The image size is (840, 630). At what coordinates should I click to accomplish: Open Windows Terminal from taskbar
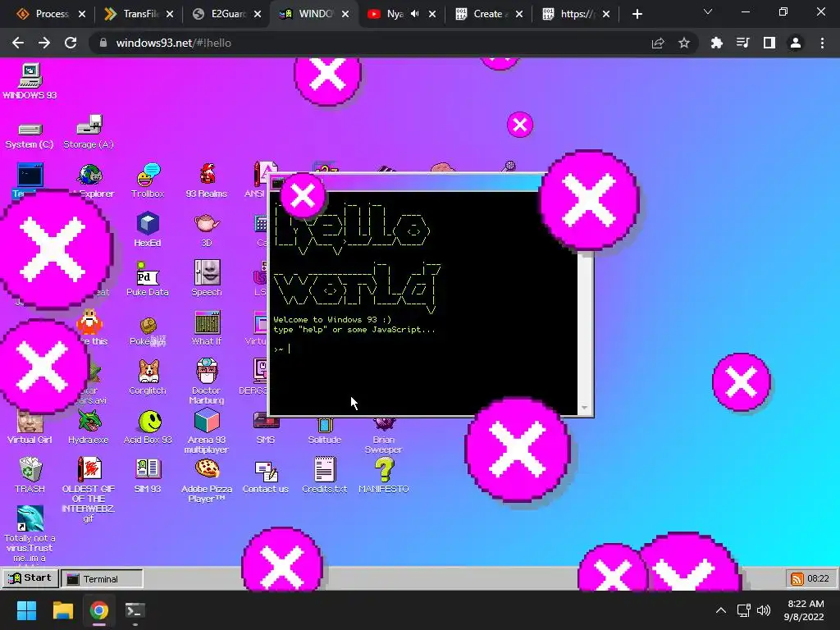[135, 610]
